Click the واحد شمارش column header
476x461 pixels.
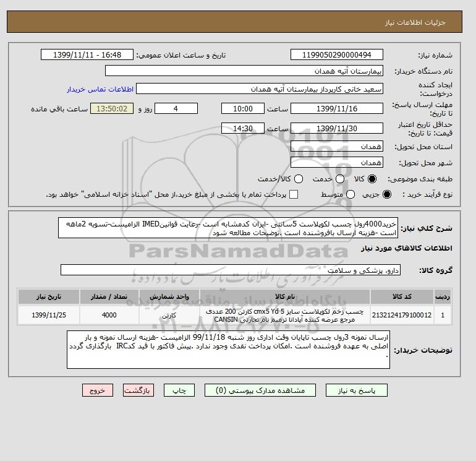(x=169, y=296)
